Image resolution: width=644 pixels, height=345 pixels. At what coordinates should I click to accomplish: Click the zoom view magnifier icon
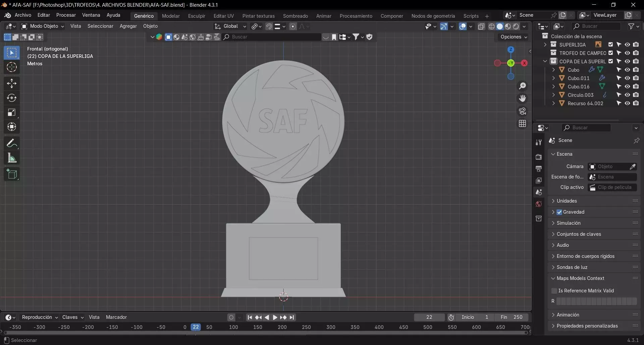(x=522, y=86)
